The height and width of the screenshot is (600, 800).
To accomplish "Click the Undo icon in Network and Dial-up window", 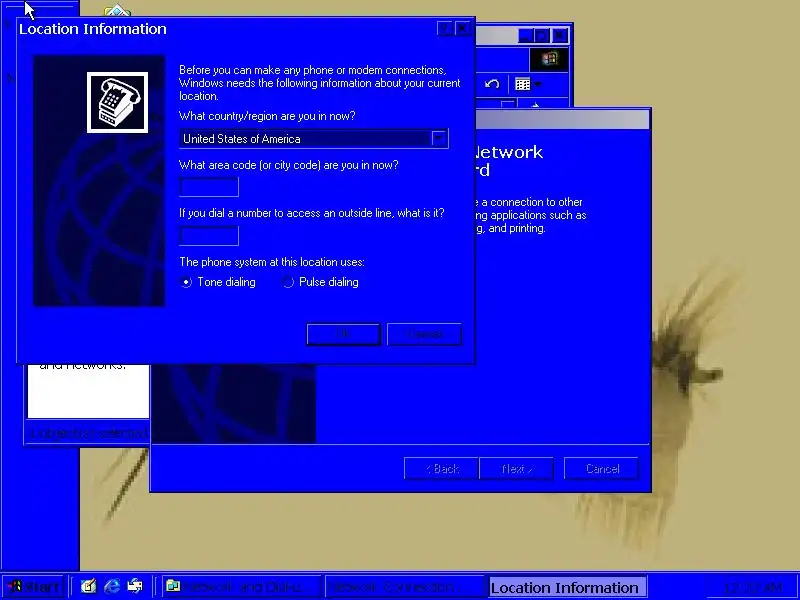I will pyautogui.click(x=492, y=84).
